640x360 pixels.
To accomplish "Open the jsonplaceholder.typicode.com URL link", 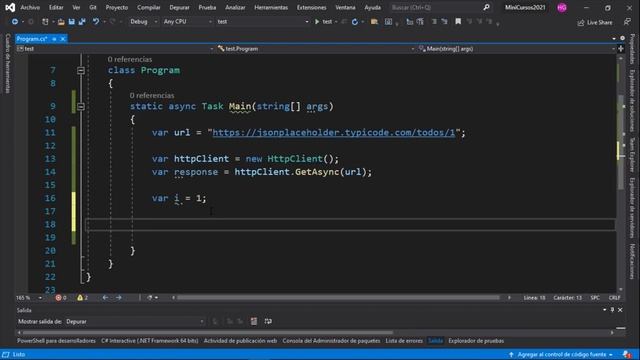I will (x=333, y=133).
